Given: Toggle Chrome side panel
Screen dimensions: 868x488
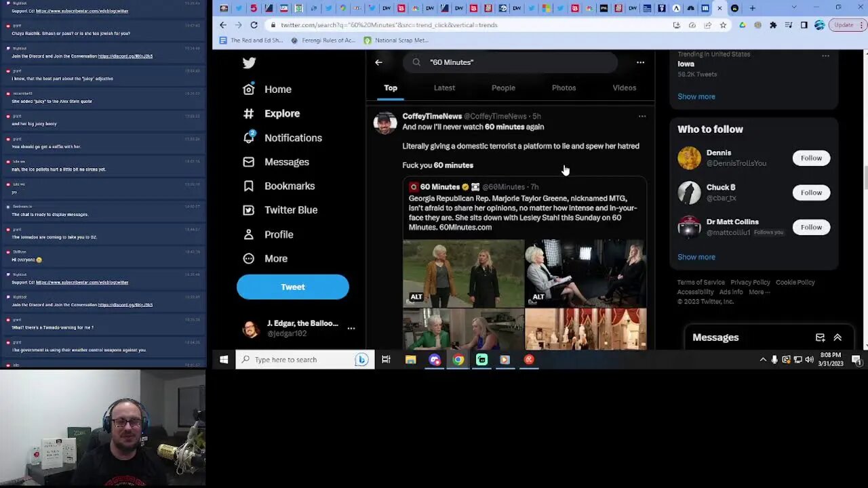Looking at the screenshot, I should 804,25.
